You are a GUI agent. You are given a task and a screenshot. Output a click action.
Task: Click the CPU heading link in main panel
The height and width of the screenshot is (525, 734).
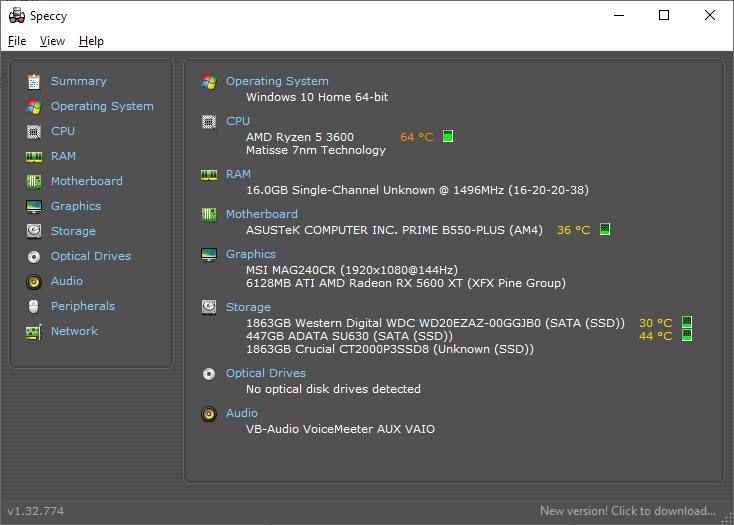238,121
